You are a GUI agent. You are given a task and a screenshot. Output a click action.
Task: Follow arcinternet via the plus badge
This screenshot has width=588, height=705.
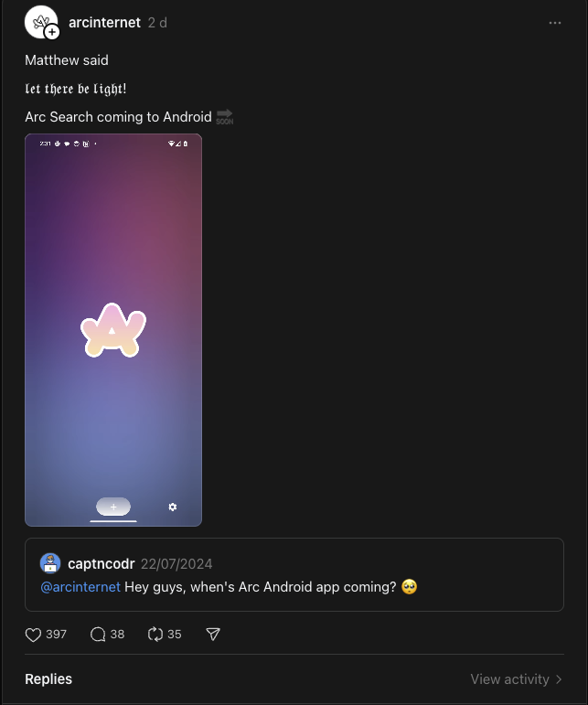tap(52, 32)
